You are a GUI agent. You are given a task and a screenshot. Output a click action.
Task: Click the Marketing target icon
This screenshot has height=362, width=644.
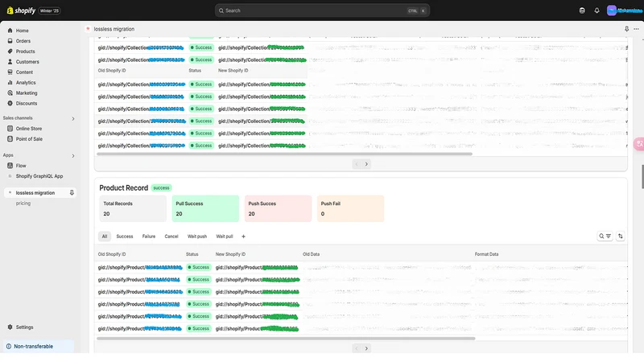[x=10, y=93]
